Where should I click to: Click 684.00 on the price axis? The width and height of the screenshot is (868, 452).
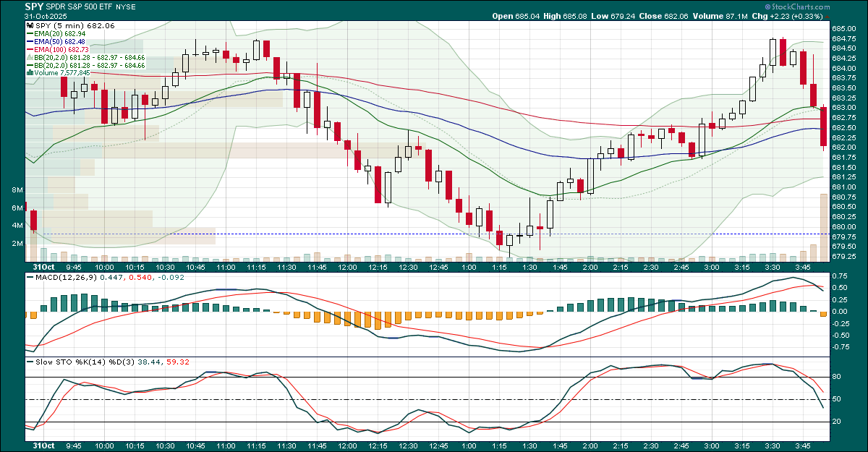click(843, 68)
